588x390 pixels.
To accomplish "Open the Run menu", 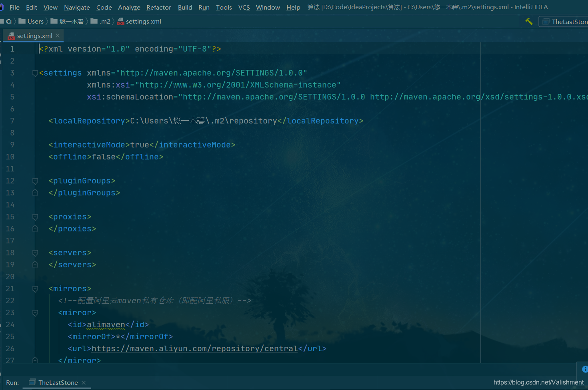I will (204, 7).
